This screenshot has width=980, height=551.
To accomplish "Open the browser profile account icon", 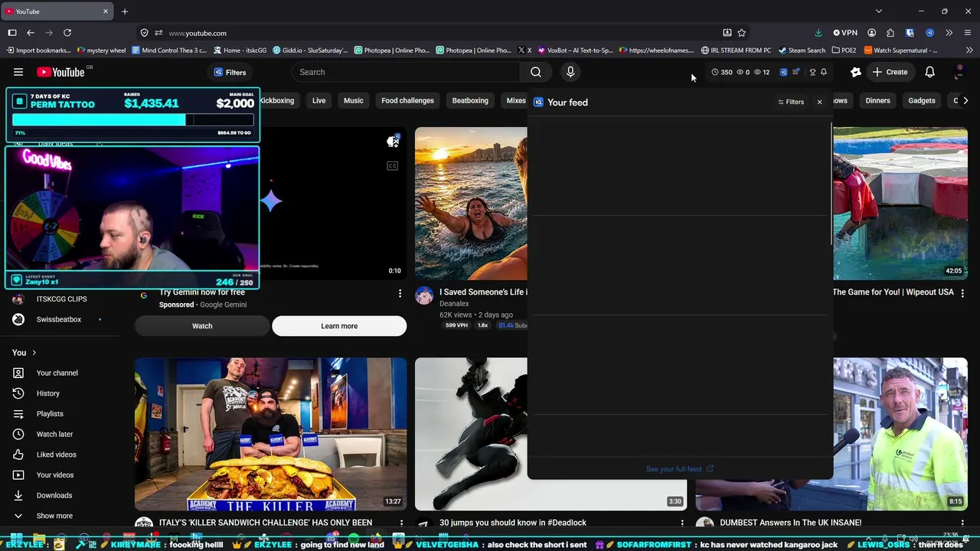I will coord(872,33).
